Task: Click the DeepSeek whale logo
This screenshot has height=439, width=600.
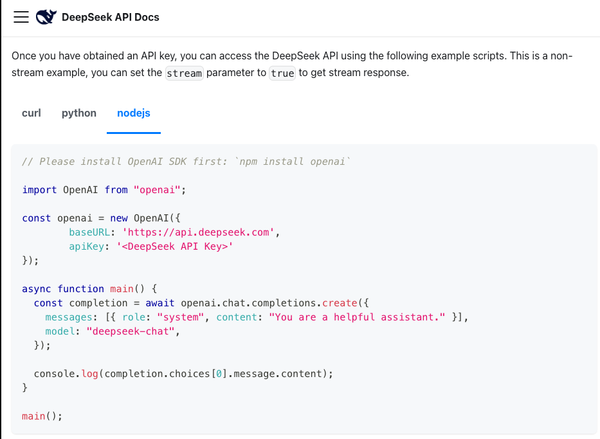Action: (46, 17)
